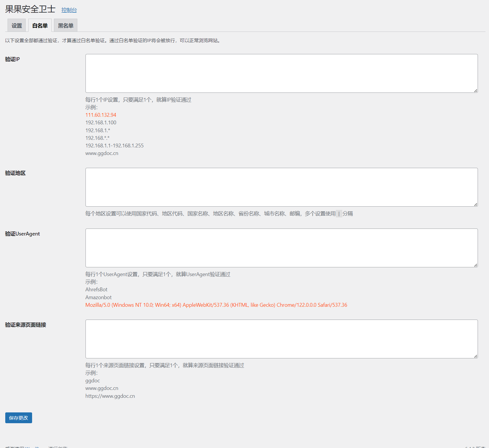
Task: Click example AhrefsBot text
Action: click(96, 290)
